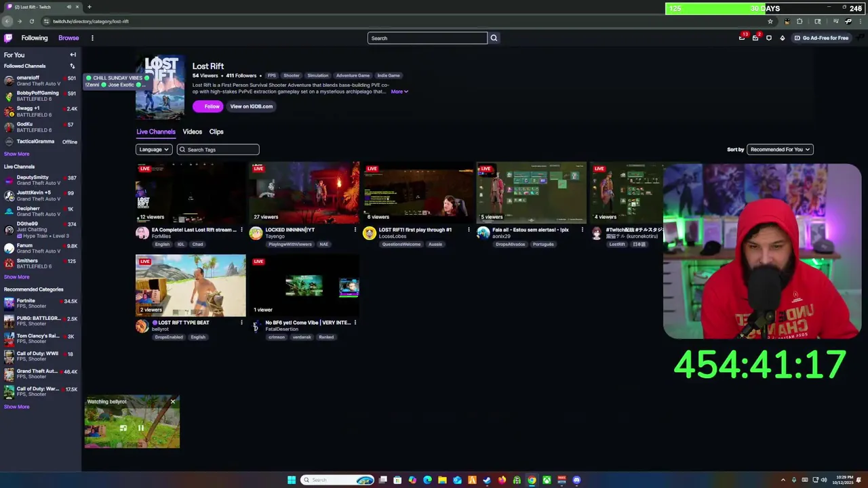Click the Followed Channels sort arrows icon
This screenshot has width=868, height=488.
(x=73, y=66)
